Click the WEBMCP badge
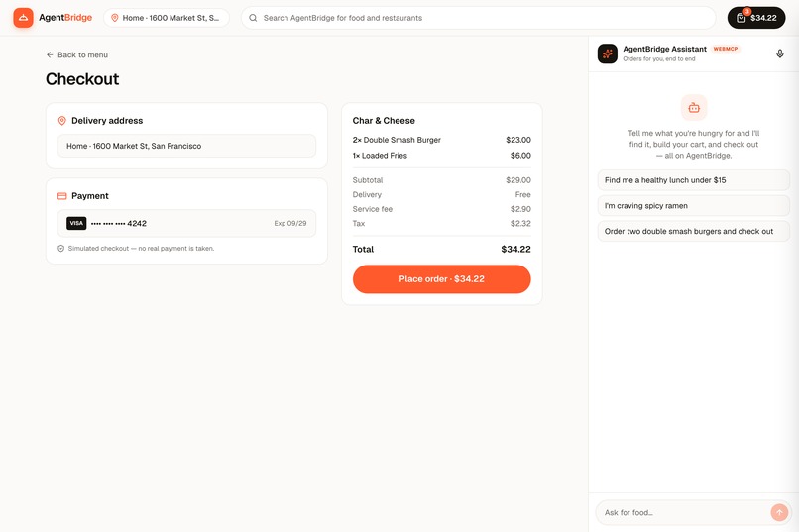This screenshot has width=799, height=532. [726, 49]
